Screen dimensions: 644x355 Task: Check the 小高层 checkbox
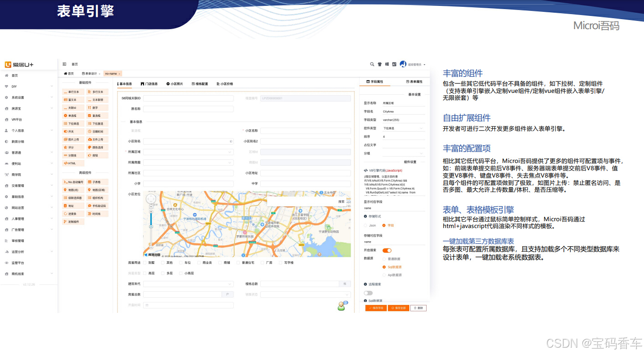181,273
